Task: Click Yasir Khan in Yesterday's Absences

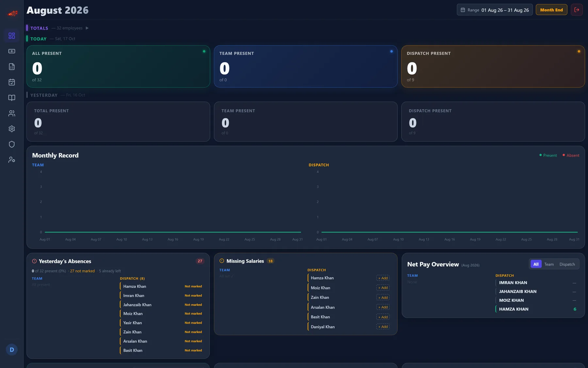Action: [x=133, y=323]
